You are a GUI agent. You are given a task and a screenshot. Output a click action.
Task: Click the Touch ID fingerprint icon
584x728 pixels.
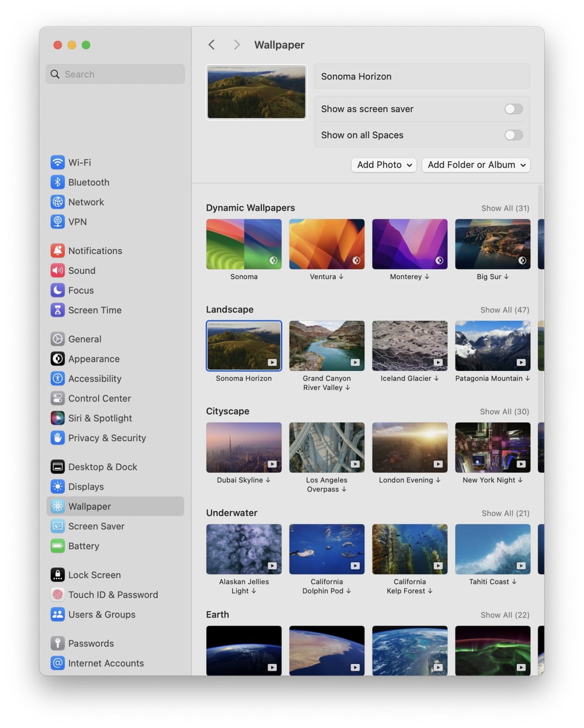[57, 595]
